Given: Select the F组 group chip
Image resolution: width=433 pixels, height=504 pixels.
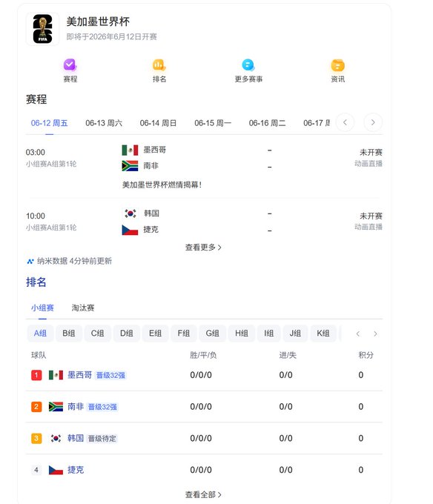Looking at the screenshot, I should [184, 334].
